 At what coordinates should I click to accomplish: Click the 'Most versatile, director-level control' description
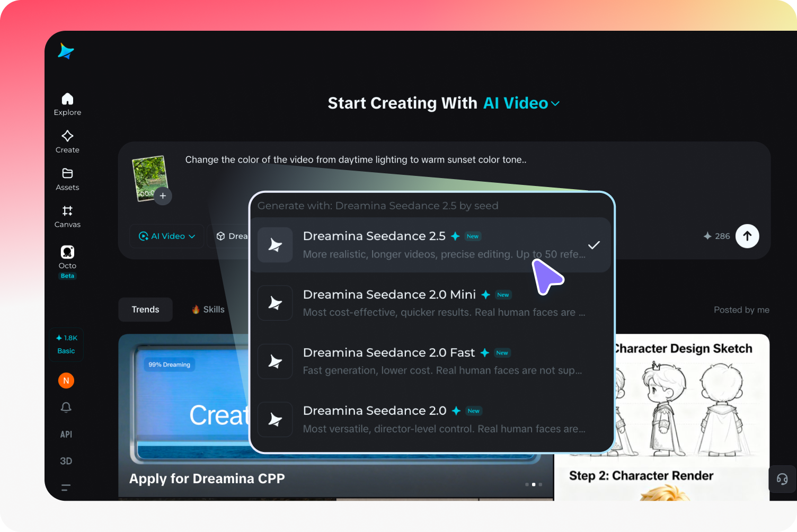(444, 429)
